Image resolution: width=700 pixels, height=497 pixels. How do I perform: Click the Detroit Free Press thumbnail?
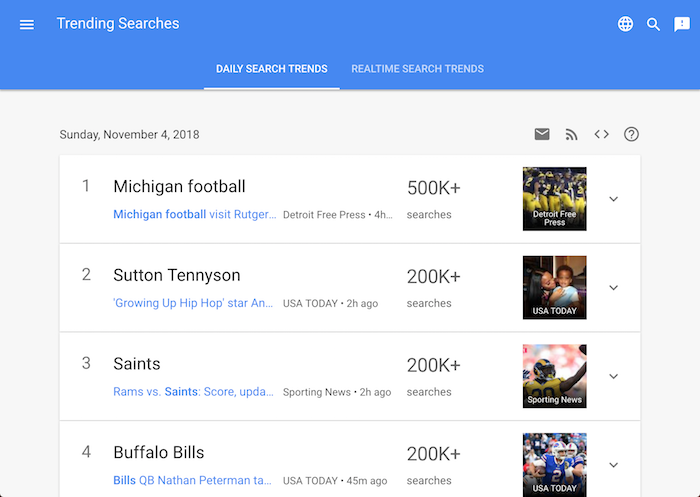[554, 199]
